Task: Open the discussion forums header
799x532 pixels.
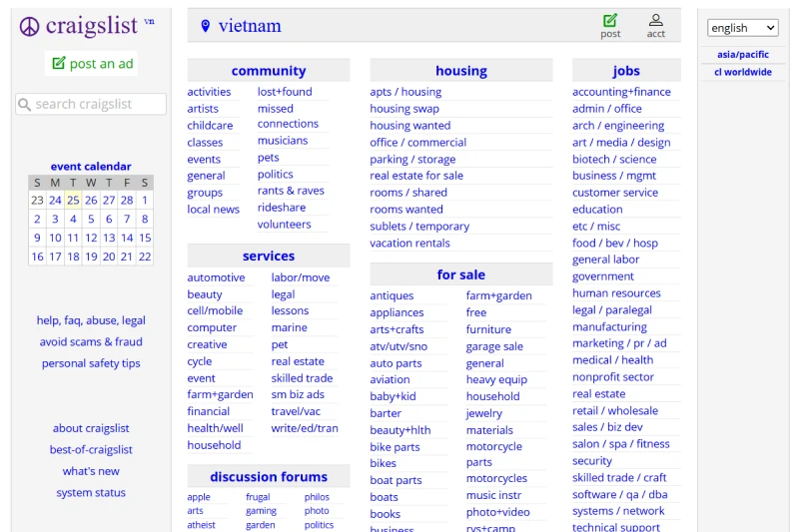Action: (269, 476)
